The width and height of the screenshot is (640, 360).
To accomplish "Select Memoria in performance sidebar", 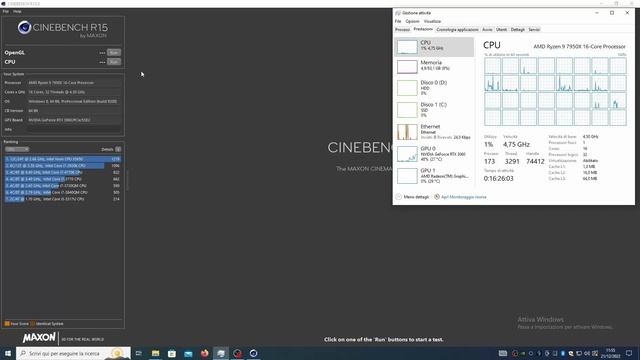I will (x=434, y=66).
